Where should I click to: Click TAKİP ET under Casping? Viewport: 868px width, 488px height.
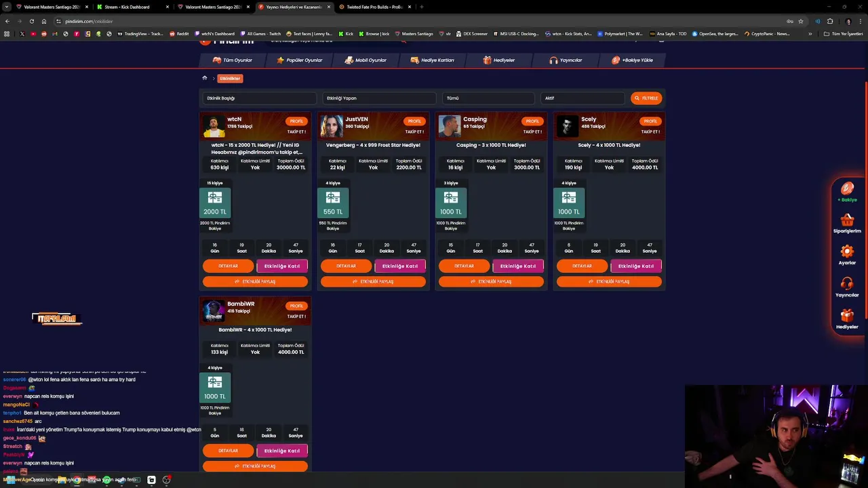tap(532, 131)
